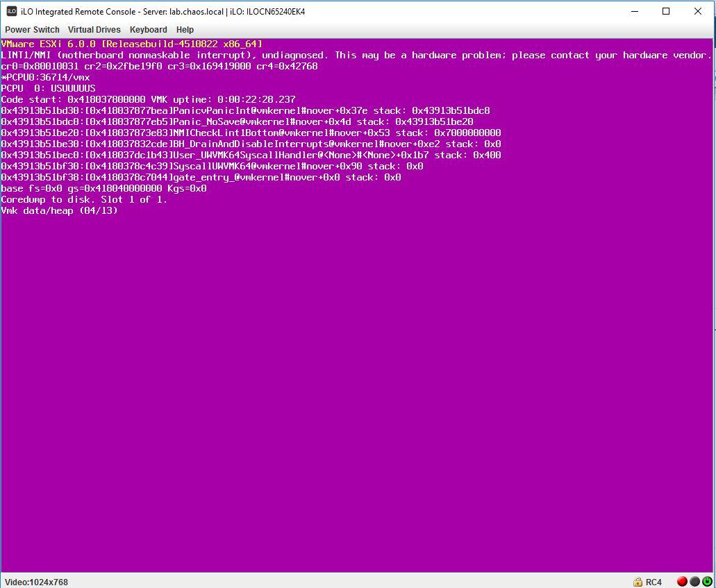
Task: Open the Virtual Drives menu
Action: point(94,30)
